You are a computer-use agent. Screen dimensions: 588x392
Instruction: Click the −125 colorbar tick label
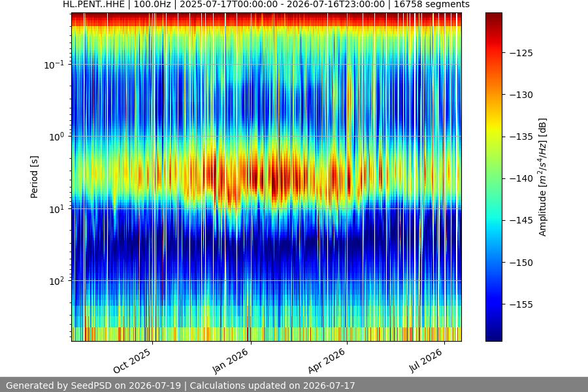point(521,54)
